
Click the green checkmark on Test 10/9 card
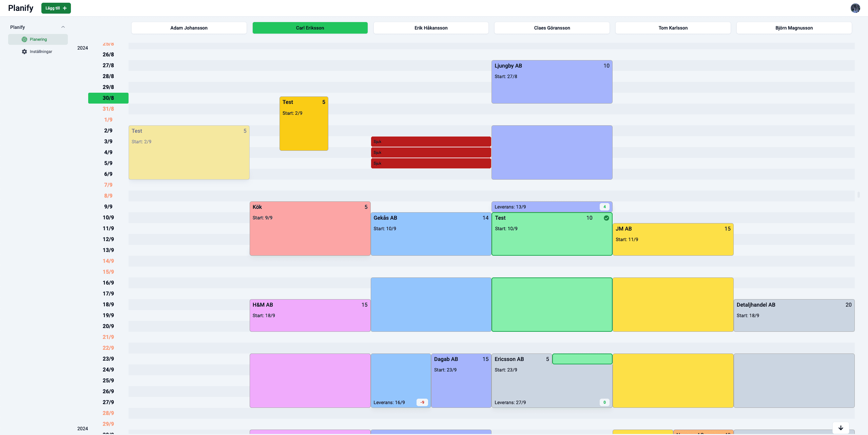(606, 218)
